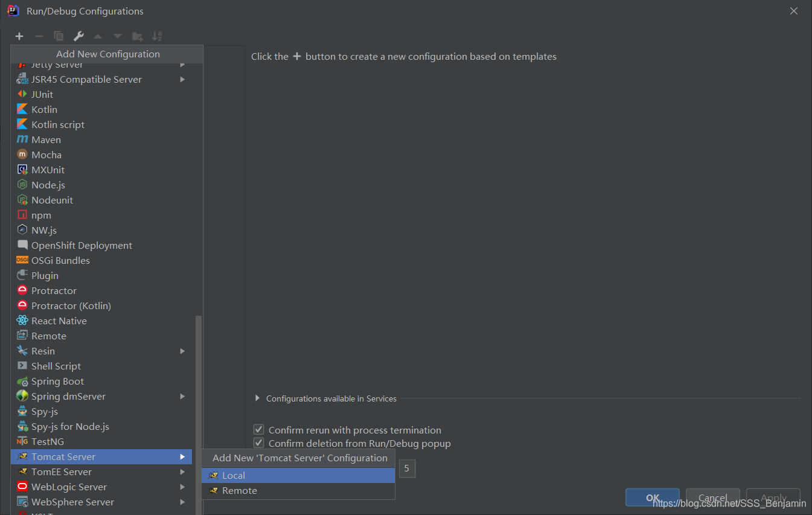Click the configuration list scrollbar
The image size is (812, 515).
tap(198, 415)
